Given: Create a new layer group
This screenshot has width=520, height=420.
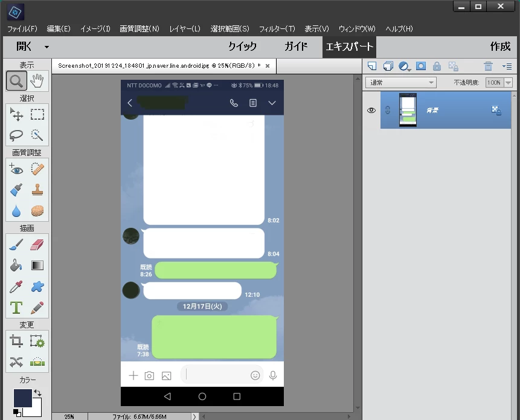Looking at the screenshot, I should pyautogui.click(x=388, y=66).
